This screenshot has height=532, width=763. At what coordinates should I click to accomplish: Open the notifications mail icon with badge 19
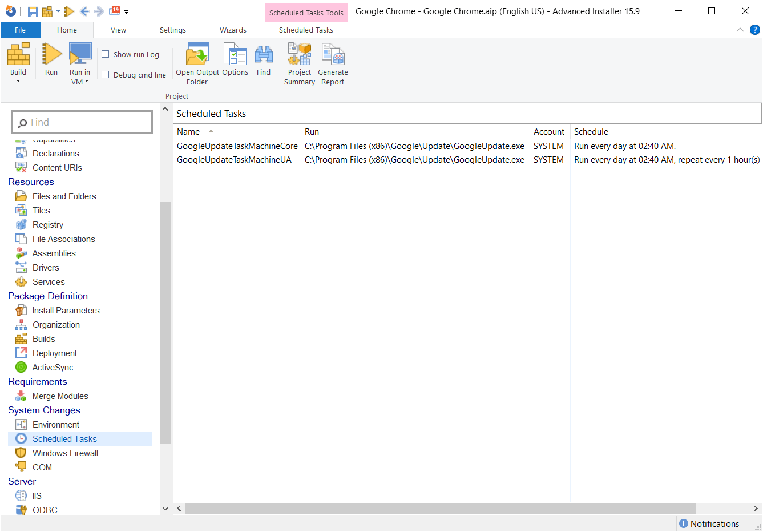click(115, 10)
